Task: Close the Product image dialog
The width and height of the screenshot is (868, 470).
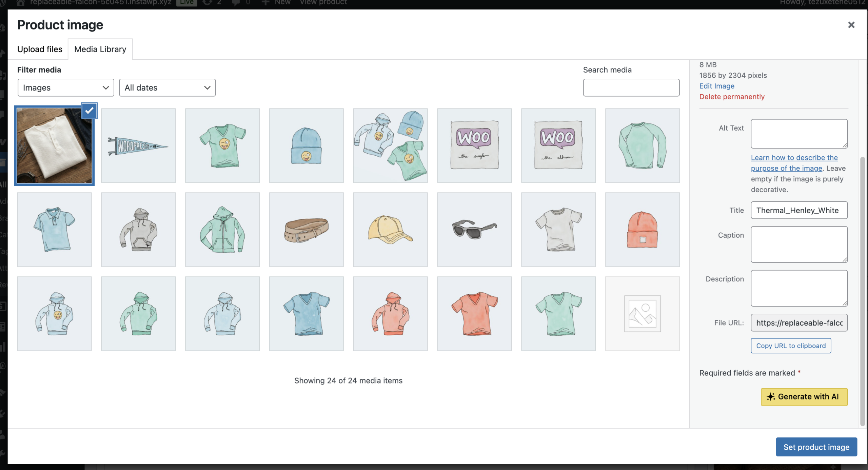Action: [851, 25]
